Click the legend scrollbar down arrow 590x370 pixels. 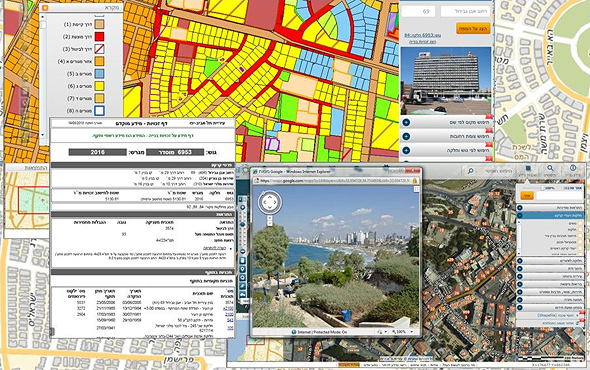click(43, 134)
